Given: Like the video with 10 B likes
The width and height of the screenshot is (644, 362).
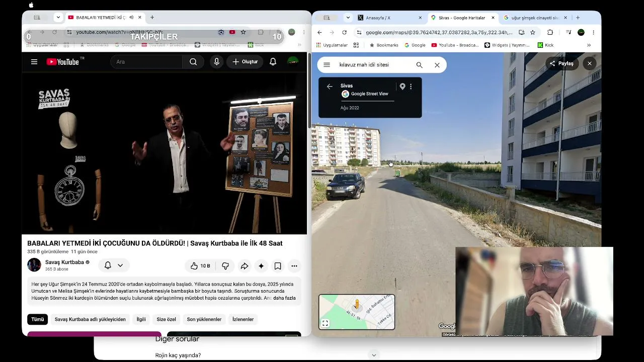Looking at the screenshot, I should 200,265.
